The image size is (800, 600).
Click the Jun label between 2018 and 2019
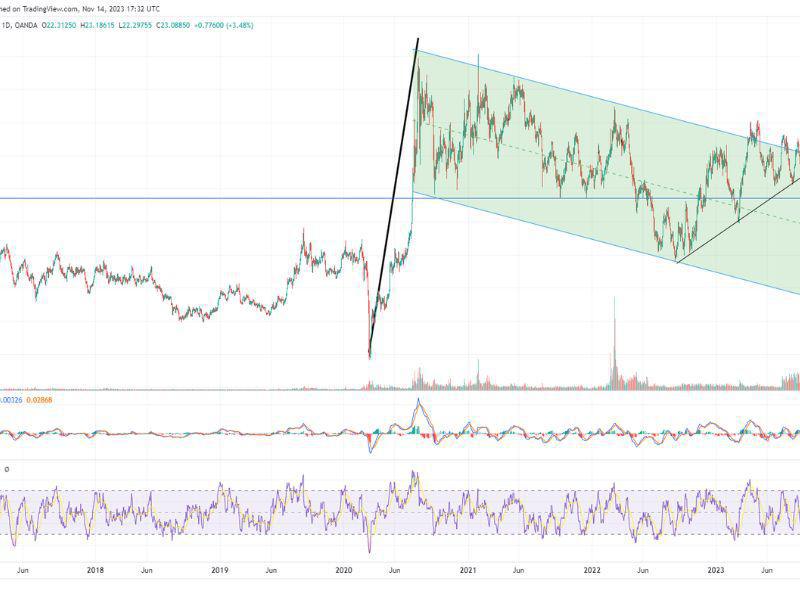click(147, 570)
